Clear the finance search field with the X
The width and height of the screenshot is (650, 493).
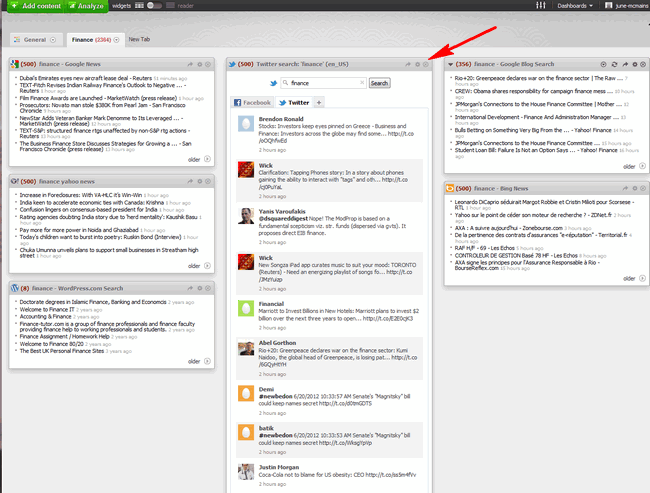362,83
